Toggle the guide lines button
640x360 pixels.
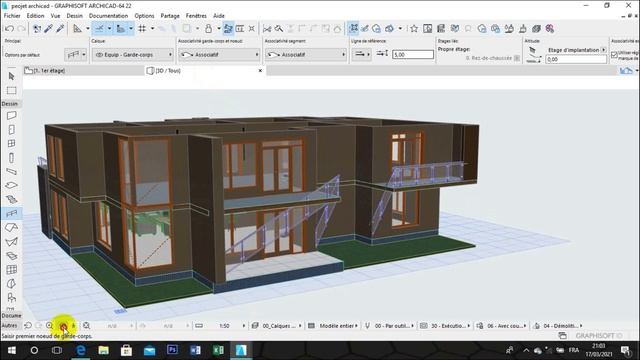99,29
